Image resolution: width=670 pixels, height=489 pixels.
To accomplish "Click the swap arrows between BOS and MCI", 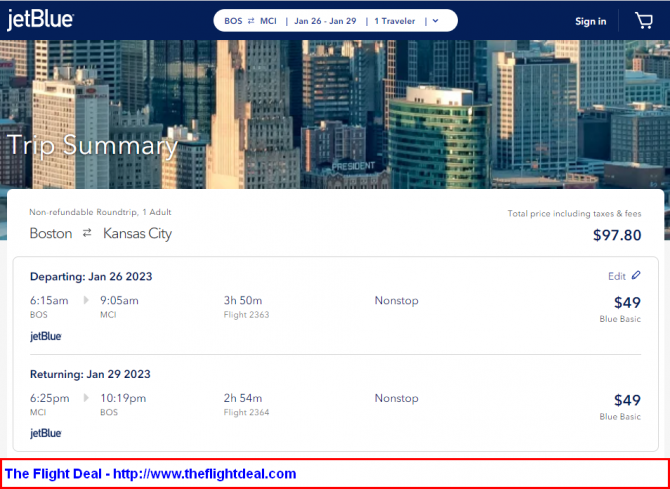I will tap(251, 21).
